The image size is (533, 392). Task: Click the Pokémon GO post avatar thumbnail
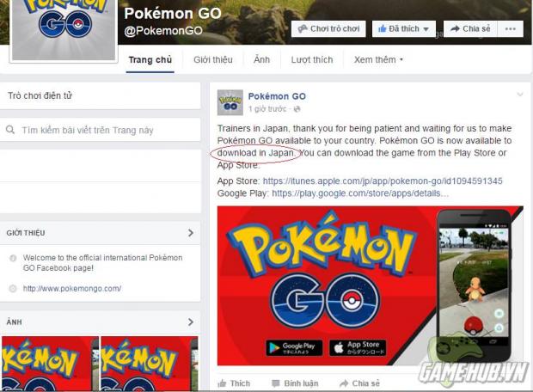pos(230,102)
